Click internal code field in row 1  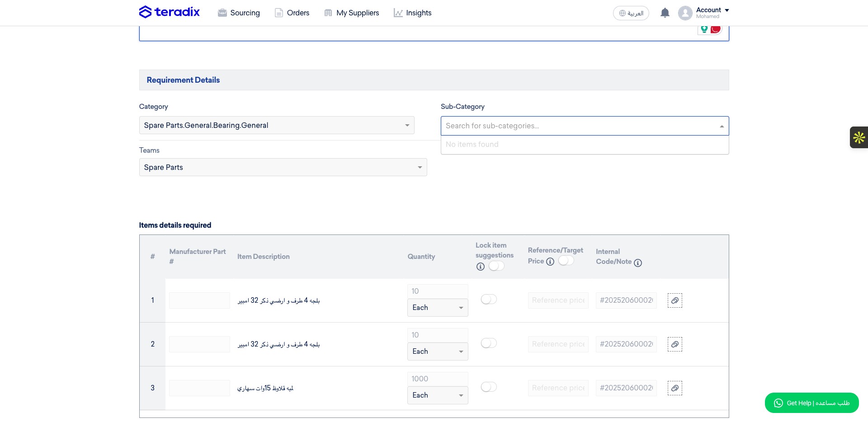click(x=626, y=300)
